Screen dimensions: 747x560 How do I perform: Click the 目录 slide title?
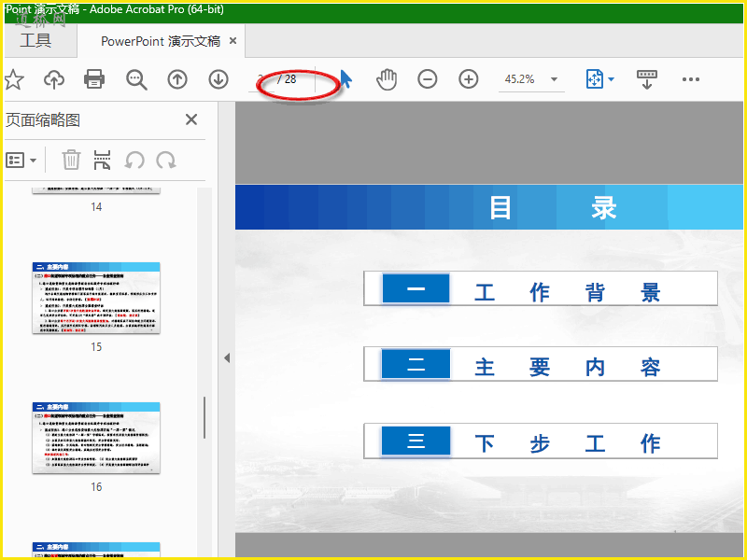click(x=553, y=207)
